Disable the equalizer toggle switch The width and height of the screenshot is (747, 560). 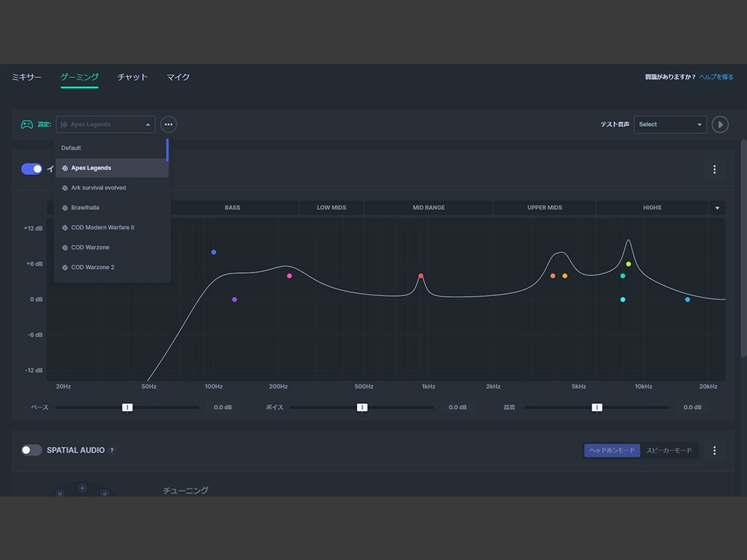(x=32, y=169)
